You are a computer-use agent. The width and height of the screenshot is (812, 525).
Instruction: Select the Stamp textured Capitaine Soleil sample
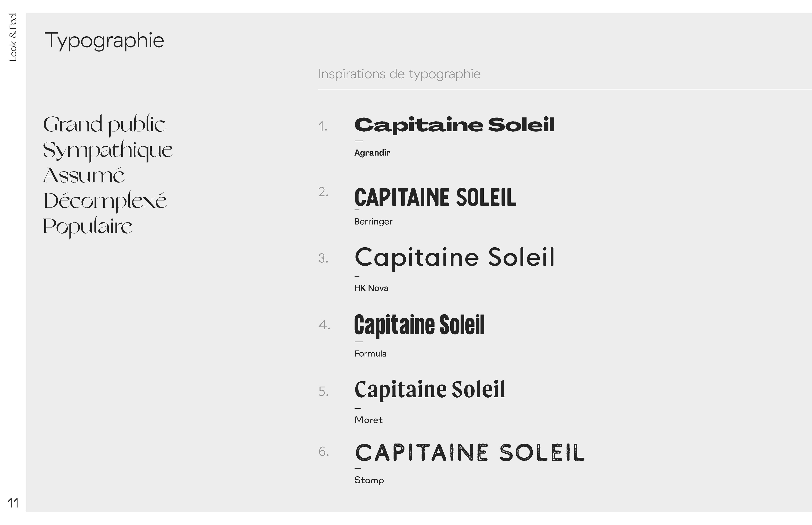click(469, 453)
